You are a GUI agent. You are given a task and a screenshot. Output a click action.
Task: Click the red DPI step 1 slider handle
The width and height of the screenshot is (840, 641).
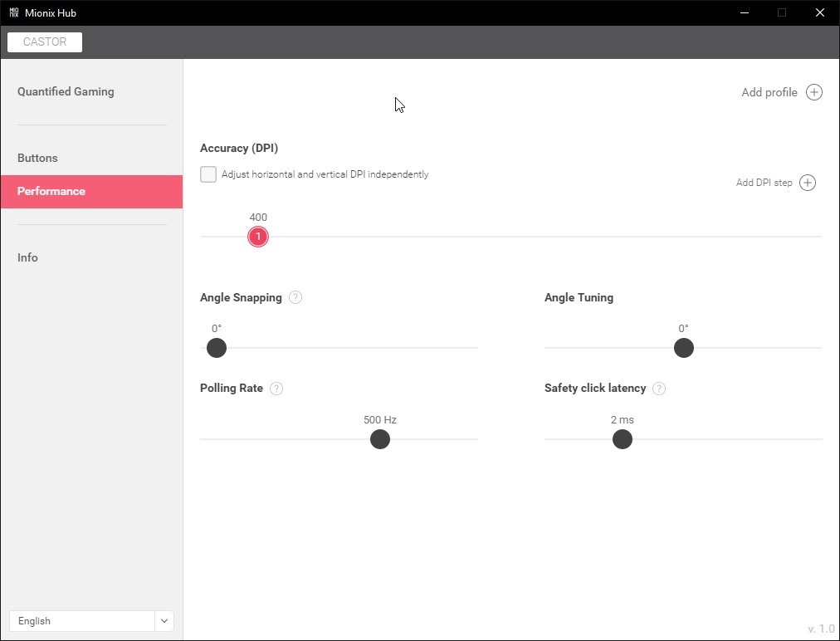coord(258,237)
